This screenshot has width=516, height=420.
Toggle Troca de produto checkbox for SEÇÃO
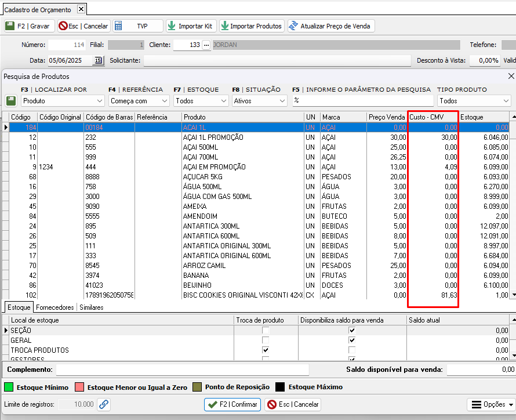coord(266,331)
